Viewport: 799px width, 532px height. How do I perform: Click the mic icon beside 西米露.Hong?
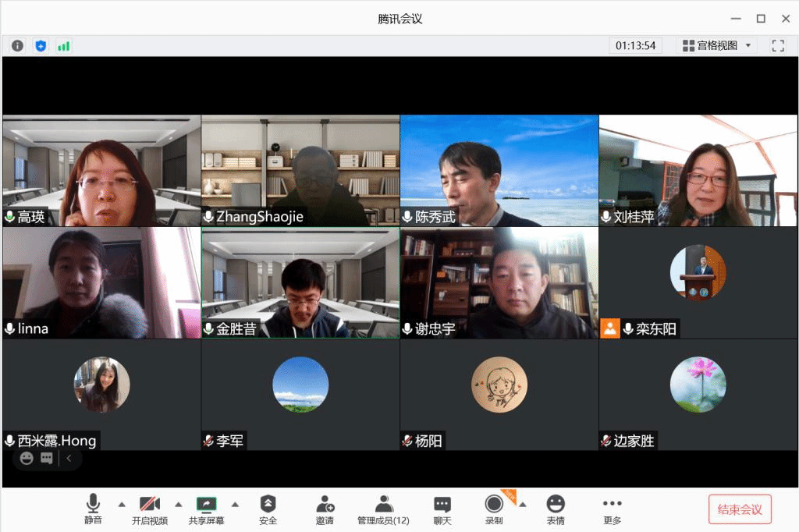click(x=9, y=441)
